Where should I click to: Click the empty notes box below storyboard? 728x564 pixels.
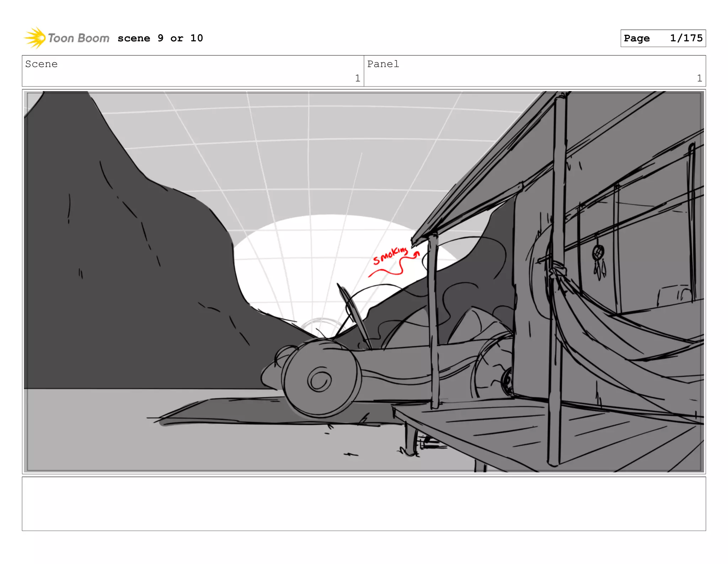[364, 504]
